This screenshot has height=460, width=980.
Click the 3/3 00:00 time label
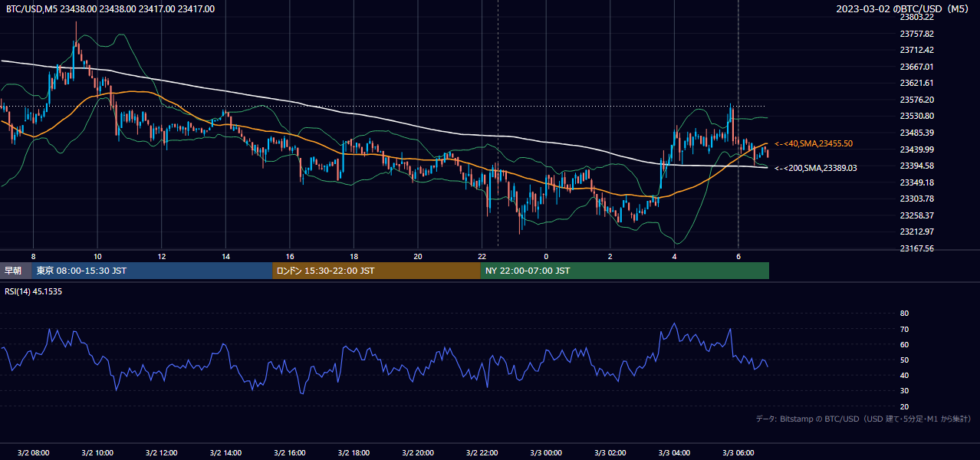[x=546, y=452]
